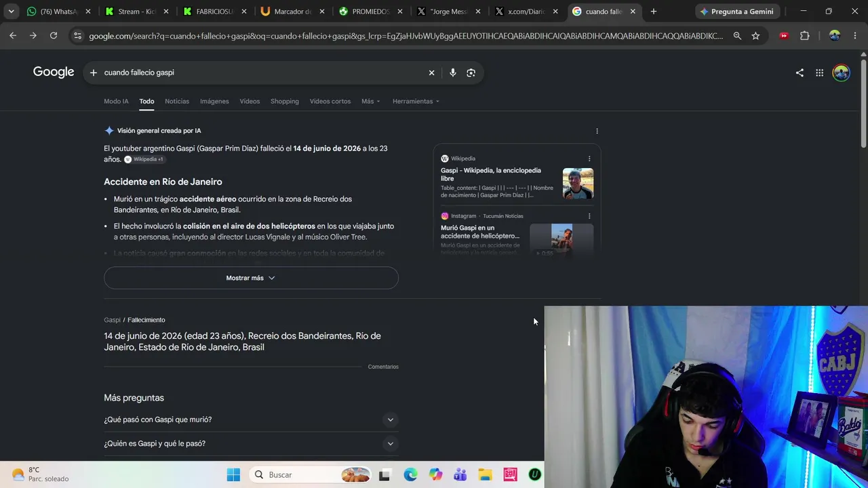The image size is (868, 488).
Task: Open the Google account avatar
Action: pyautogui.click(x=842, y=73)
